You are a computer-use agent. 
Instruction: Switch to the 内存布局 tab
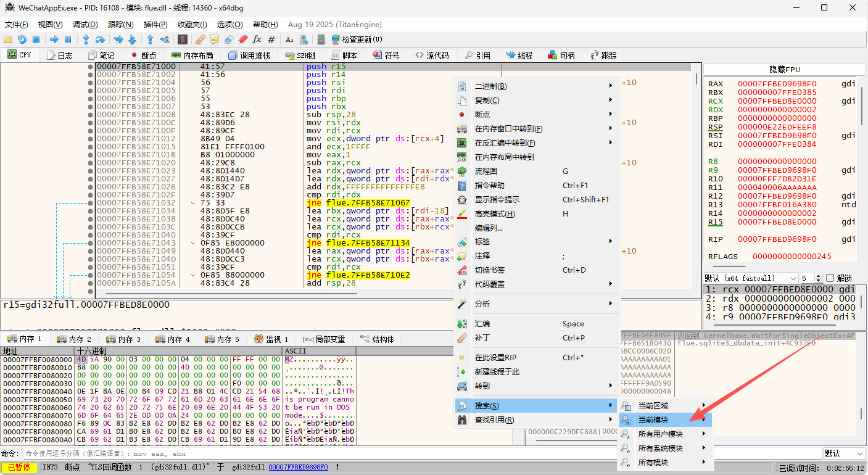(x=192, y=56)
